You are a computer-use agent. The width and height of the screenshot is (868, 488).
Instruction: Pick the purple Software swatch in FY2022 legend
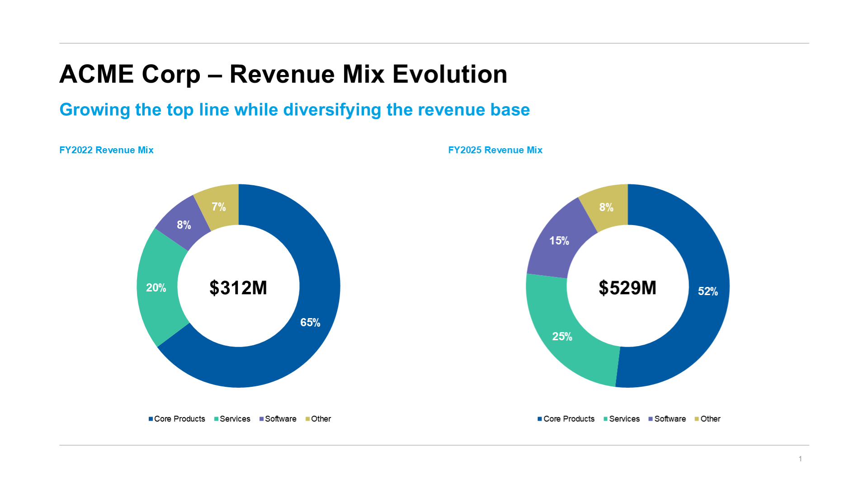click(x=261, y=419)
